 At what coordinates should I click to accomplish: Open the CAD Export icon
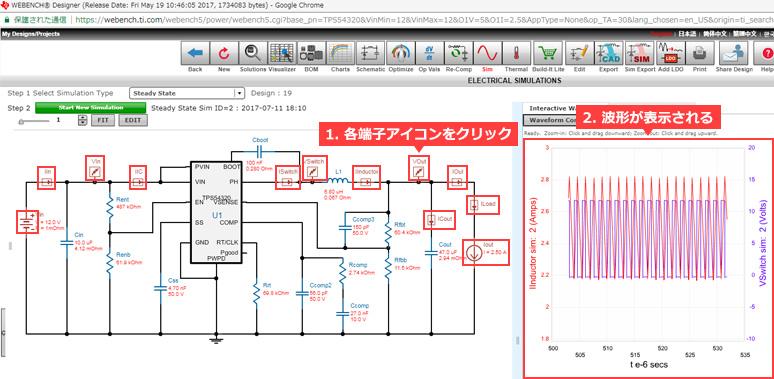point(609,53)
